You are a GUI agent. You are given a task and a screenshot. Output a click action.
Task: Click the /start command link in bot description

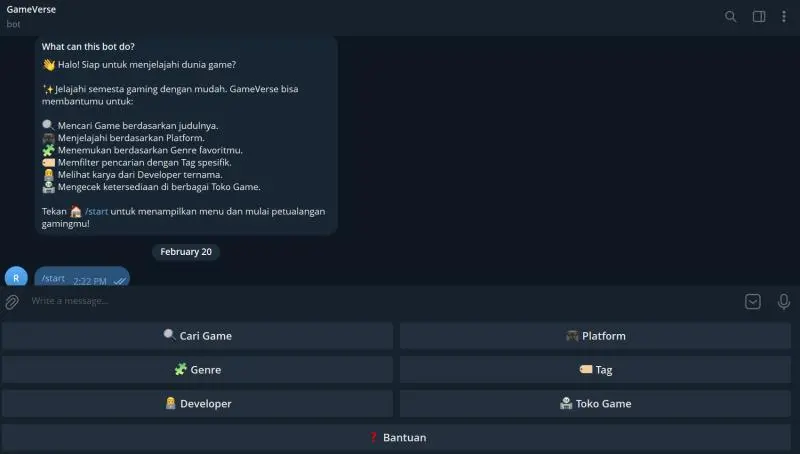[96, 211]
